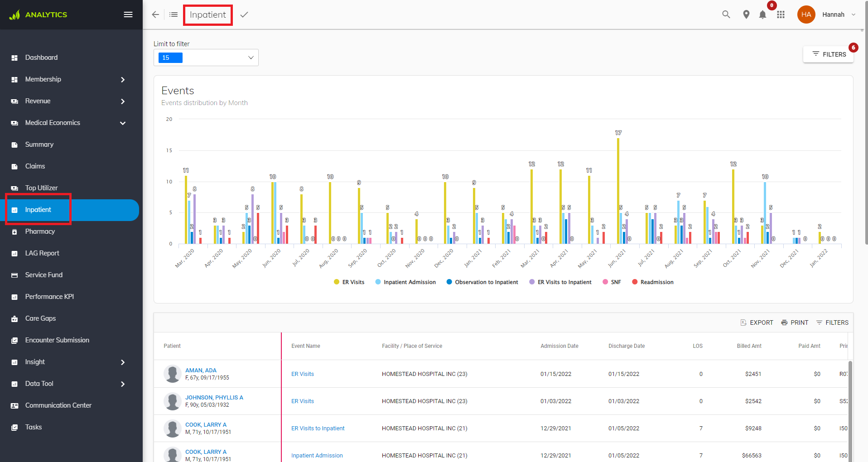Collapse the Medical Economics section chevron

tap(123, 123)
